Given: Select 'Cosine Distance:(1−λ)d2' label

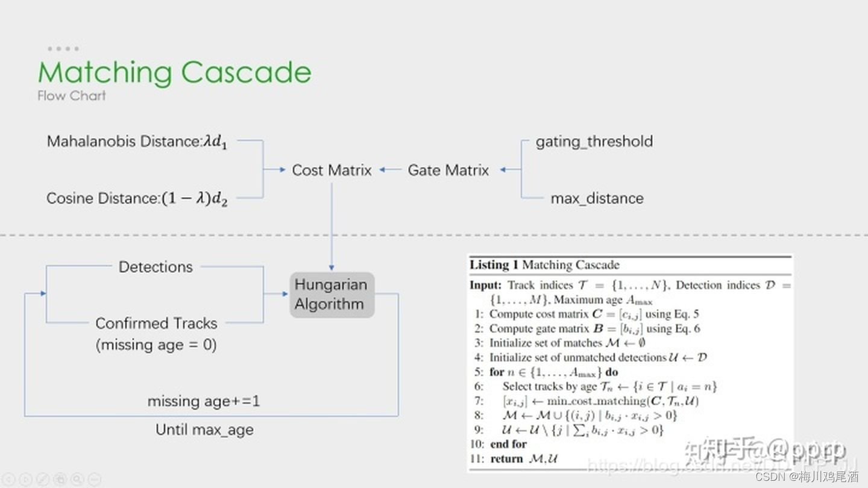Looking at the screenshot, I should click(x=137, y=199).
